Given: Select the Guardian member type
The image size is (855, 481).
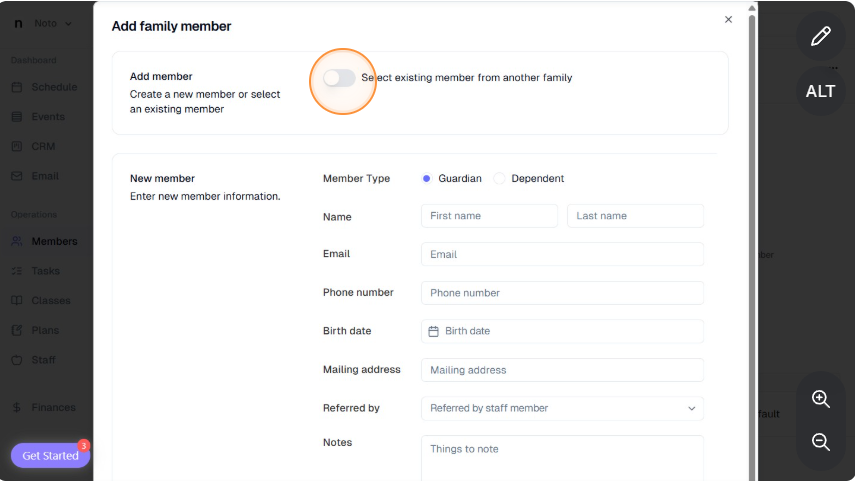Looking at the screenshot, I should point(426,178).
